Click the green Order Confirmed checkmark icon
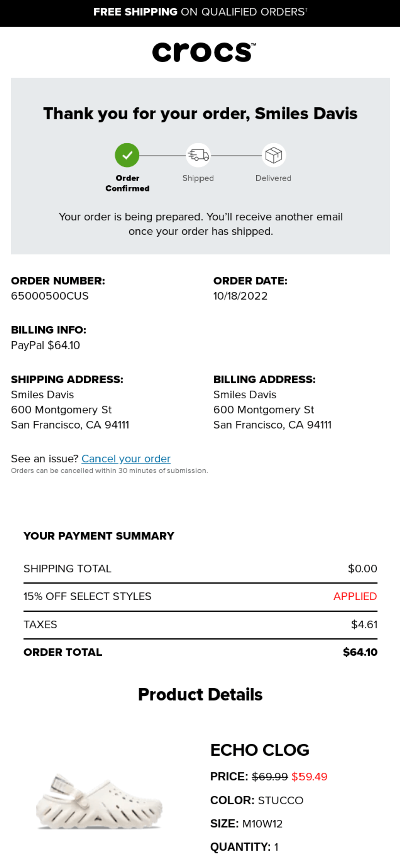Viewport: 400px width, 868px height. click(127, 155)
